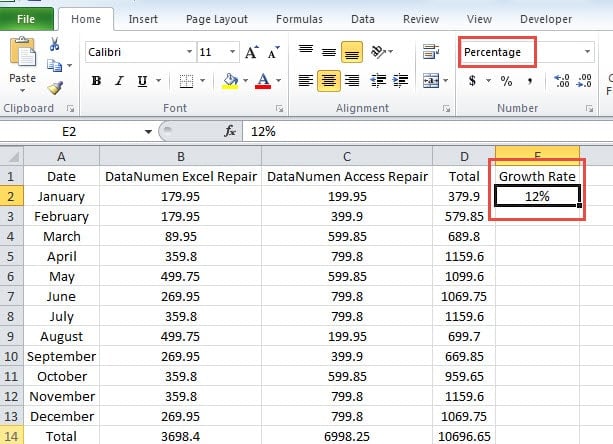Click the Merge & Center icon
Image resolution: width=613 pixels, height=444 pixels.
[431, 81]
